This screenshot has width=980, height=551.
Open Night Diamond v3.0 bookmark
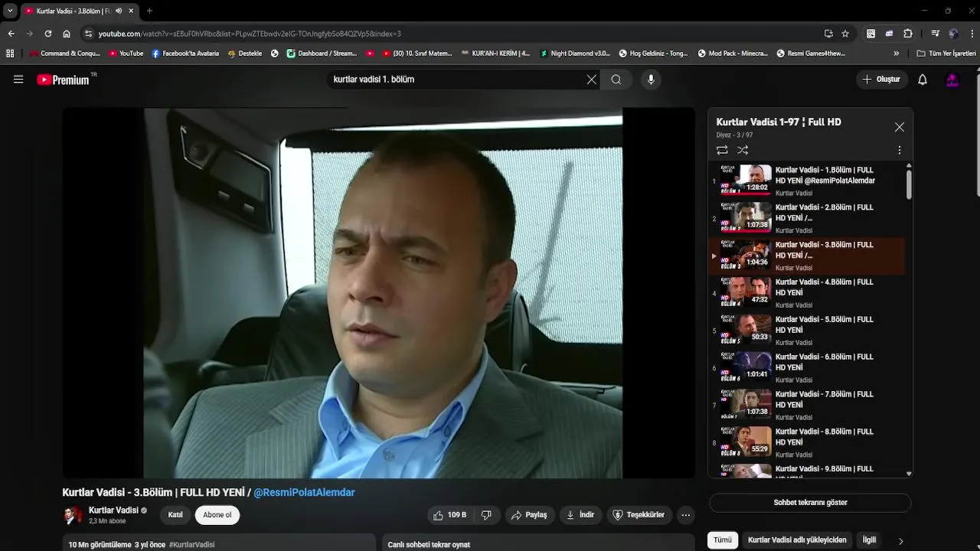(575, 54)
